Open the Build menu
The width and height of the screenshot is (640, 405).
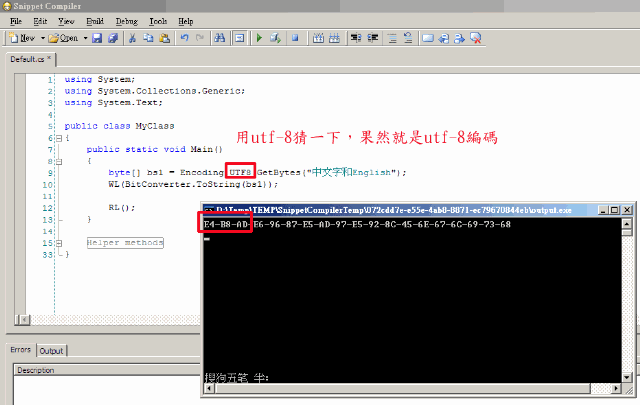pos(96,20)
